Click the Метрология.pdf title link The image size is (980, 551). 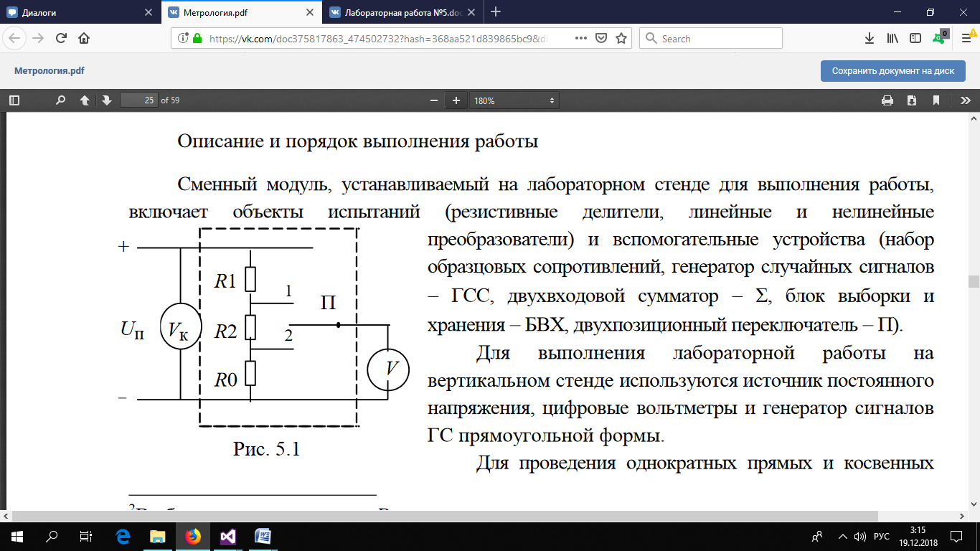(x=49, y=71)
